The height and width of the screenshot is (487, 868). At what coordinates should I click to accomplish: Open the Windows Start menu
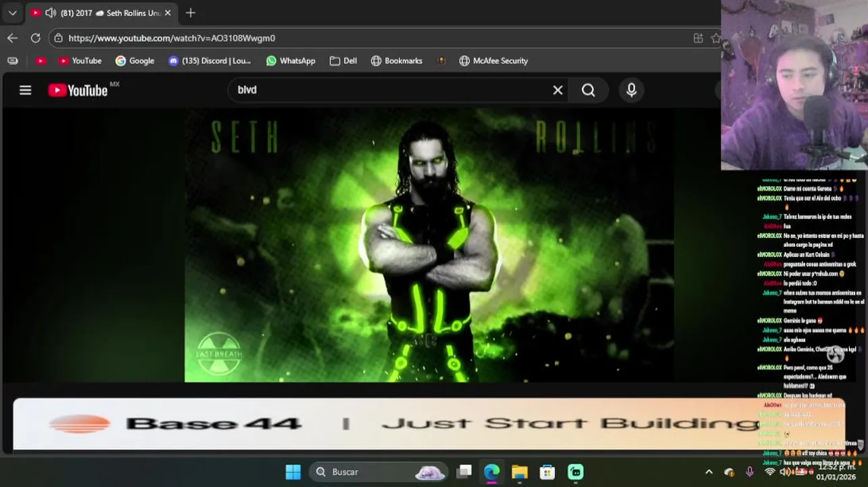[x=293, y=472]
